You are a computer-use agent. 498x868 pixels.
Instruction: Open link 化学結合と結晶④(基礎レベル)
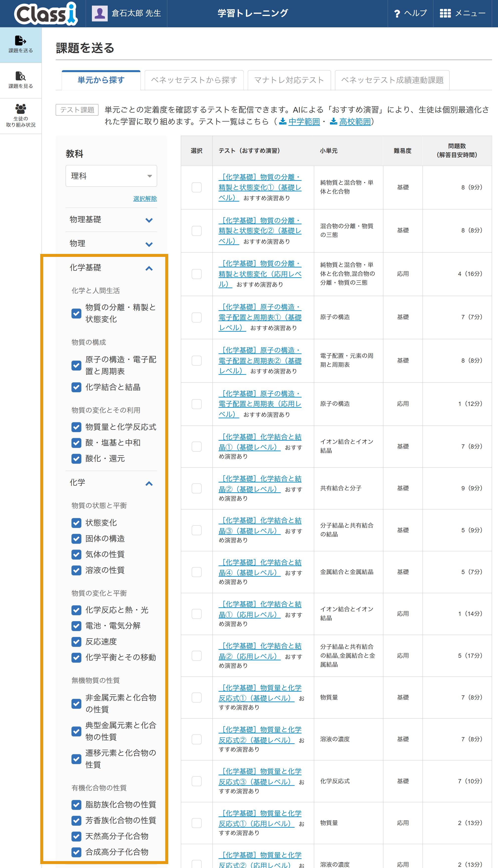click(x=260, y=567)
